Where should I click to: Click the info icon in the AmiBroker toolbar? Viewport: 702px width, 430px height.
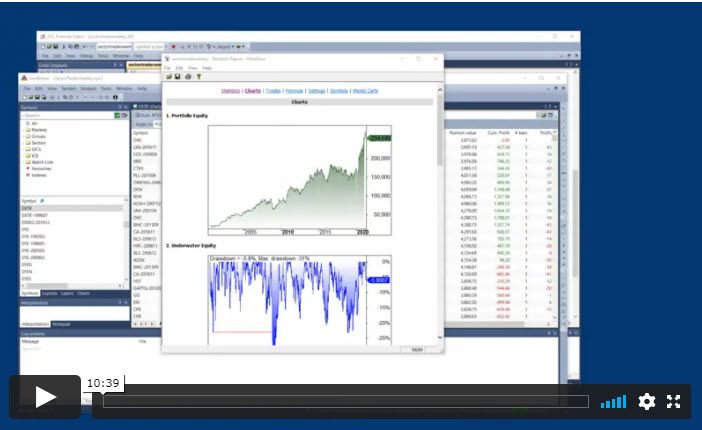(x=115, y=97)
